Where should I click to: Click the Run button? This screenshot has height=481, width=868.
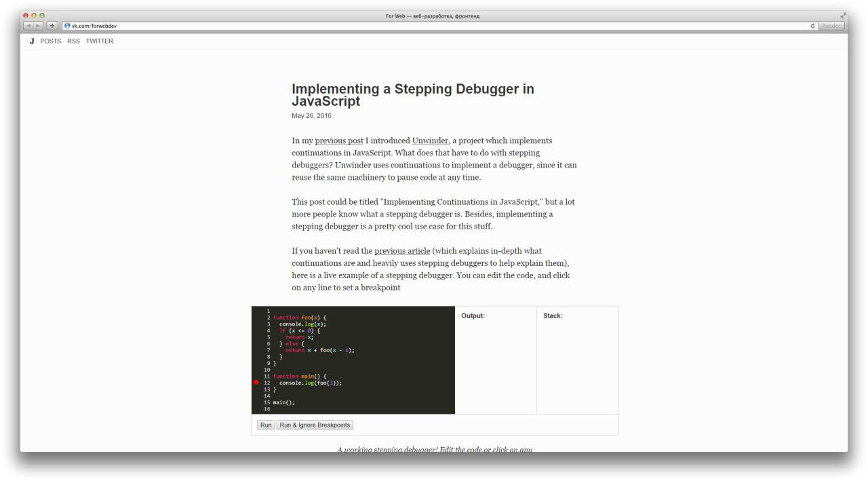[x=266, y=425]
